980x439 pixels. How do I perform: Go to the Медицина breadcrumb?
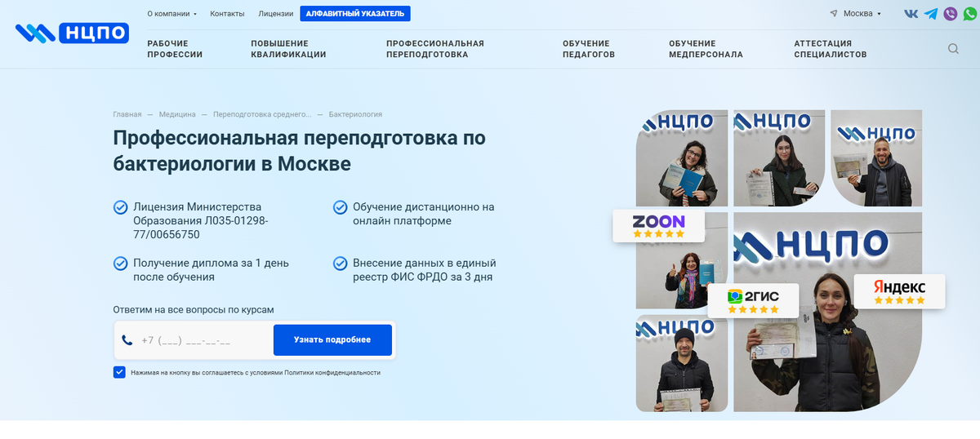click(177, 114)
